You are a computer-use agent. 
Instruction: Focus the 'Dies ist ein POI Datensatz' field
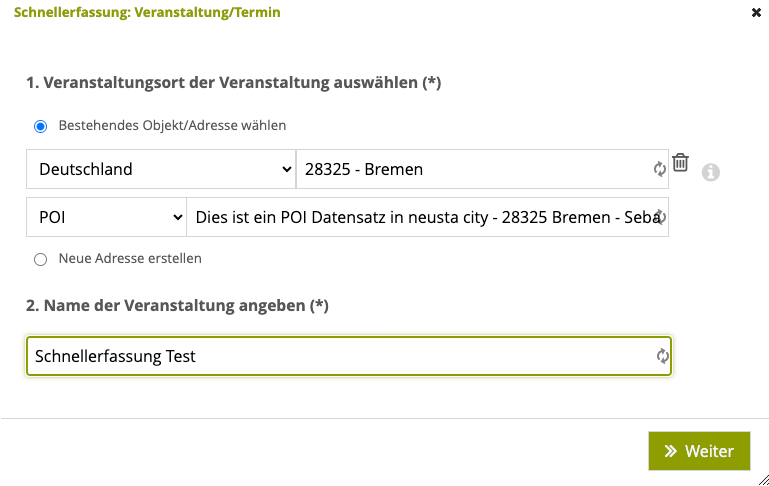427,217
